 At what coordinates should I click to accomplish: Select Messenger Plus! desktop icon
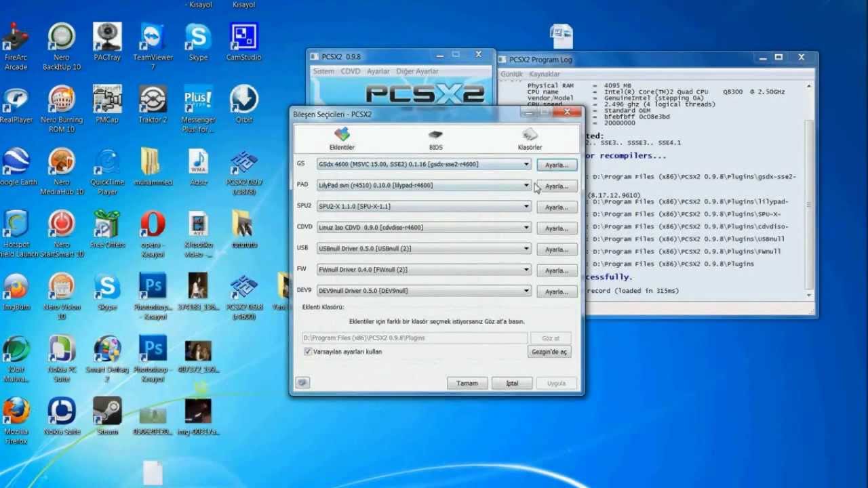tap(198, 109)
